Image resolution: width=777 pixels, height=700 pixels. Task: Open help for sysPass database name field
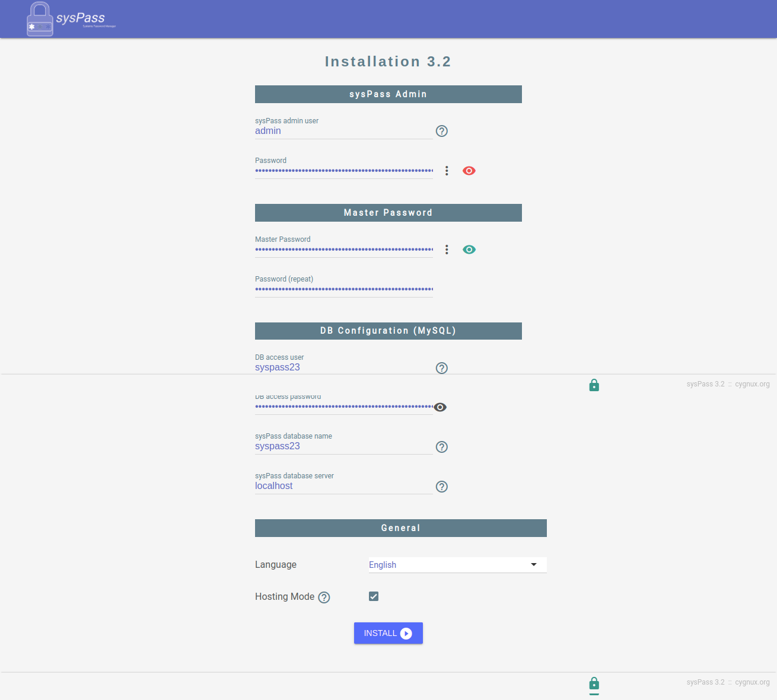click(x=441, y=446)
